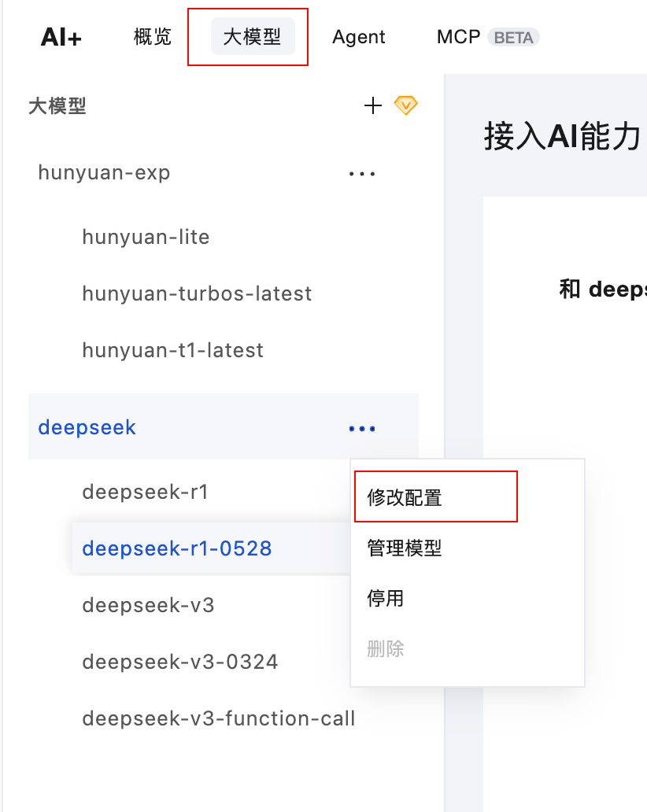This screenshot has width=647, height=812.
Task: Select the deepseek-r1 model
Action: (145, 492)
